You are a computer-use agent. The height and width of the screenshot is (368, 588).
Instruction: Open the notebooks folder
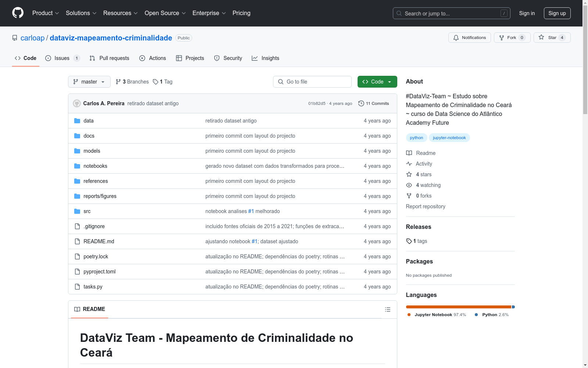click(96, 166)
